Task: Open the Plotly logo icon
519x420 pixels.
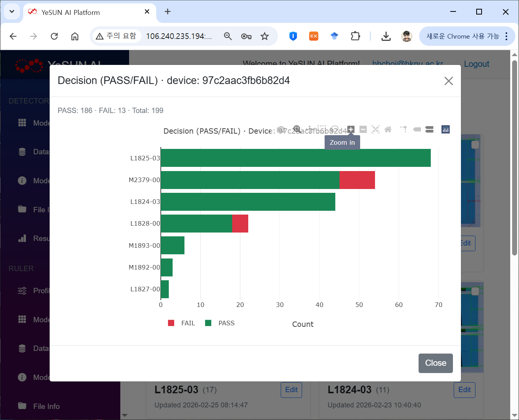Action: pyautogui.click(x=445, y=129)
